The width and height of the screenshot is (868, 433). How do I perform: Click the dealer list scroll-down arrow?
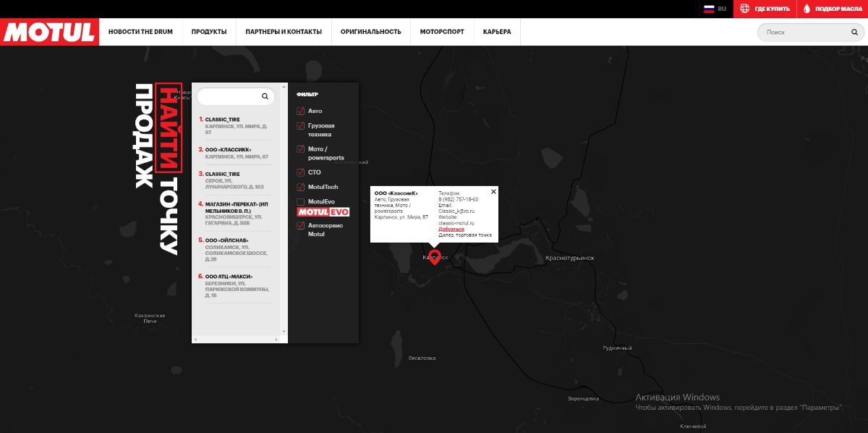pos(284,332)
